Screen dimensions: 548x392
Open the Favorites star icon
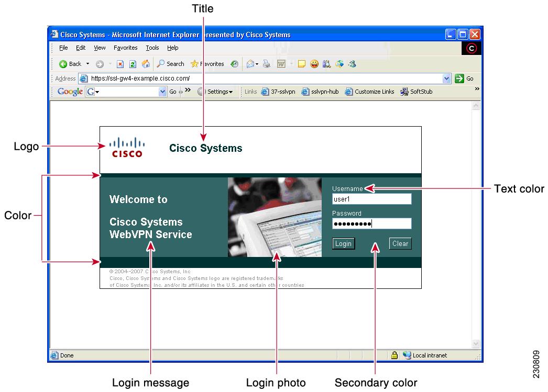194,63
